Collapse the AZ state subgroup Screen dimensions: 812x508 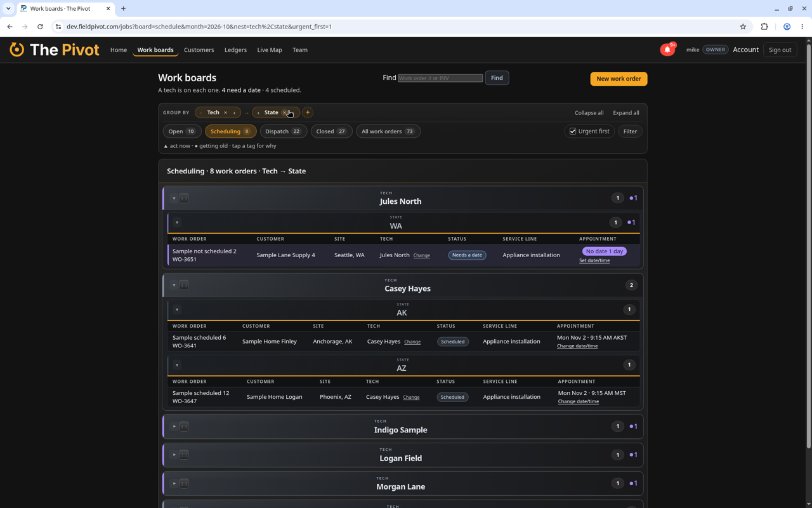point(177,365)
